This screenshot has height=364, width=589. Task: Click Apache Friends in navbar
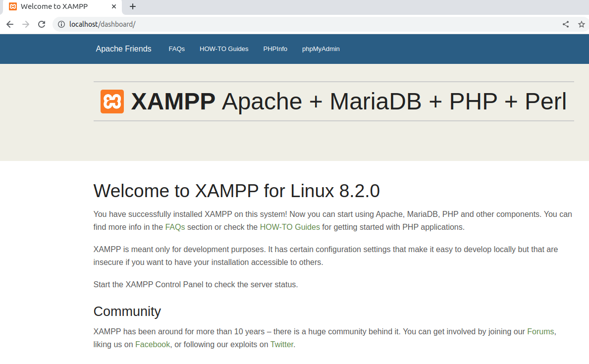(x=123, y=49)
